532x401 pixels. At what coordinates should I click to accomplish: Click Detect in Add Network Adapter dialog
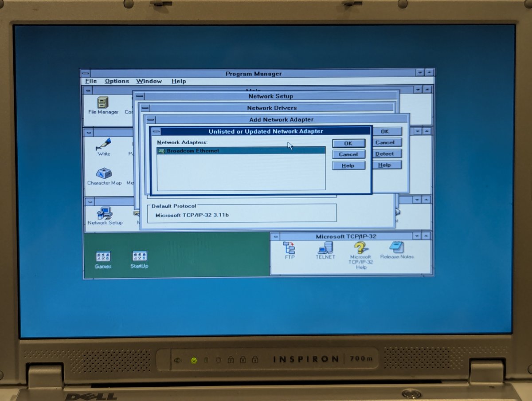387,153
